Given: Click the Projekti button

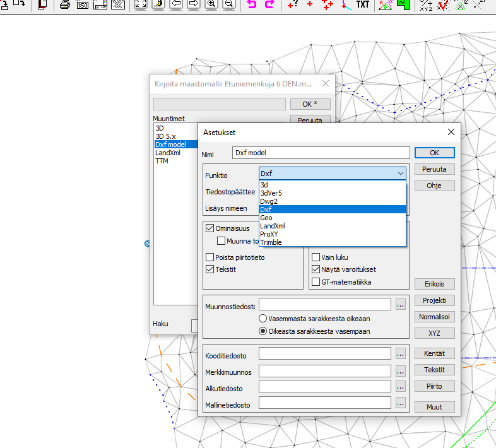Looking at the screenshot, I should point(434,300).
